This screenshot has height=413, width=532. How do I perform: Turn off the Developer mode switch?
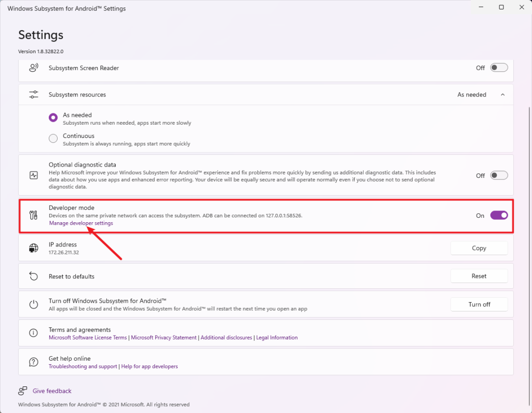click(x=499, y=215)
